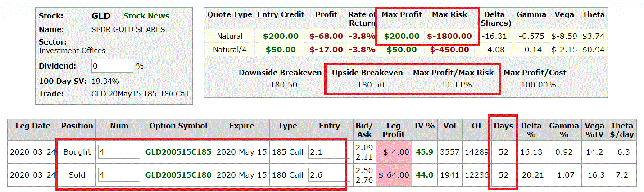Click the Num field for the Sold leg
644x192 pixels.
point(119,175)
